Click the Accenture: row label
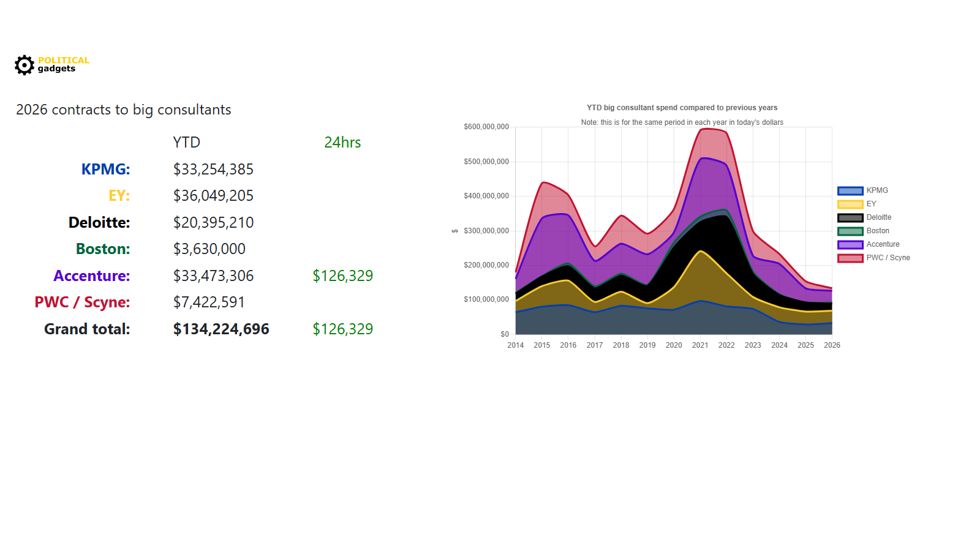This screenshot has width=980, height=551. [x=92, y=275]
